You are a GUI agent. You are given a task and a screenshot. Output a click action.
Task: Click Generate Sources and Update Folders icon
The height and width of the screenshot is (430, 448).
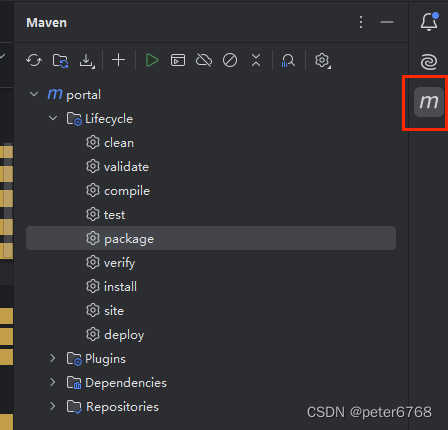60,61
